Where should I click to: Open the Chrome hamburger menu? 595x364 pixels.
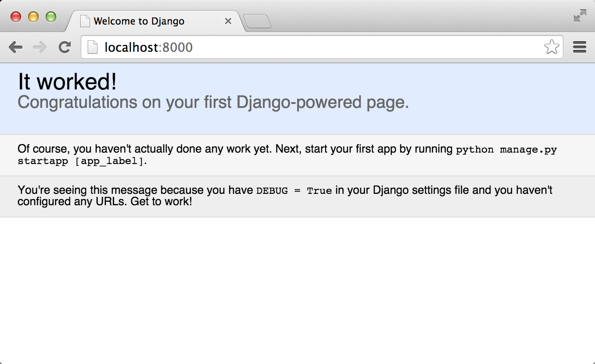[x=580, y=47]
